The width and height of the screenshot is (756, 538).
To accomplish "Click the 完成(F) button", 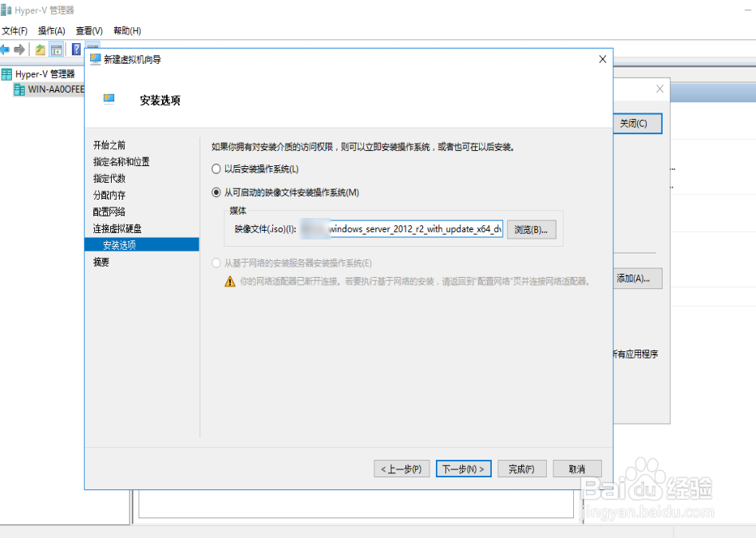I will point(521,469).
